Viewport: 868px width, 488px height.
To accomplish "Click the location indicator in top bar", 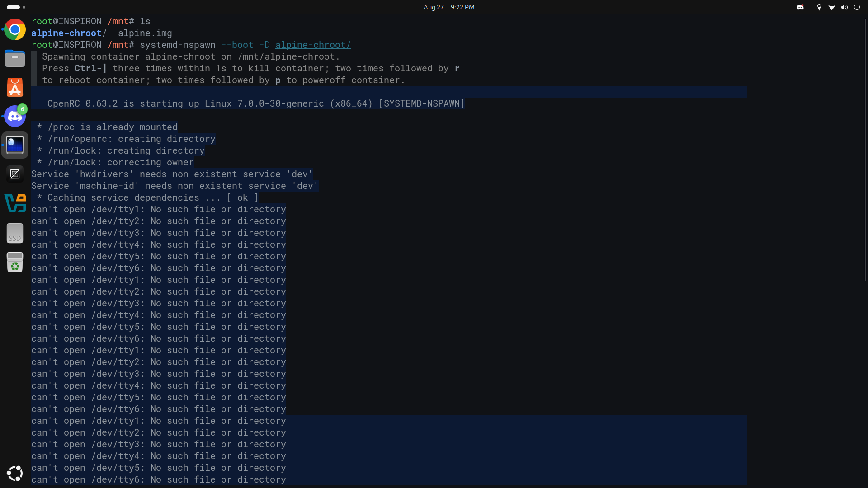I will point(819,7).
